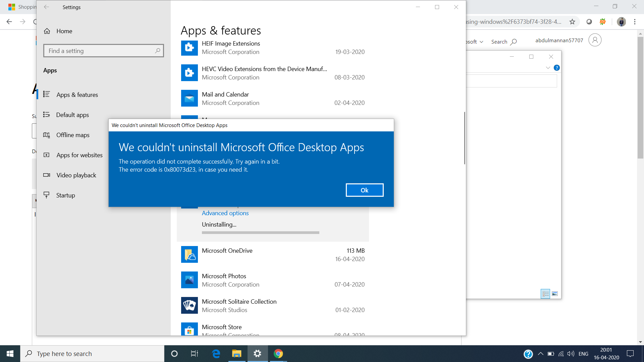Expand ribbon chevron in background window
Screen dimensions: 644x362
click(548, 68)
